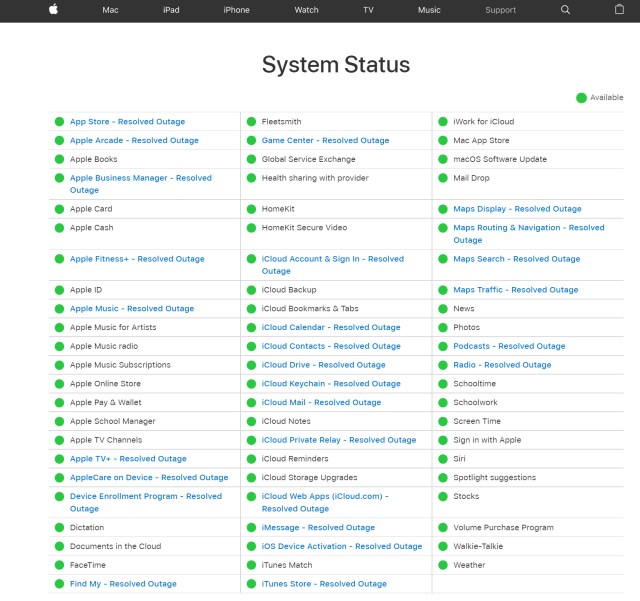Open the Music menu item
Screen dimensions: 640x601
point(429,10)
